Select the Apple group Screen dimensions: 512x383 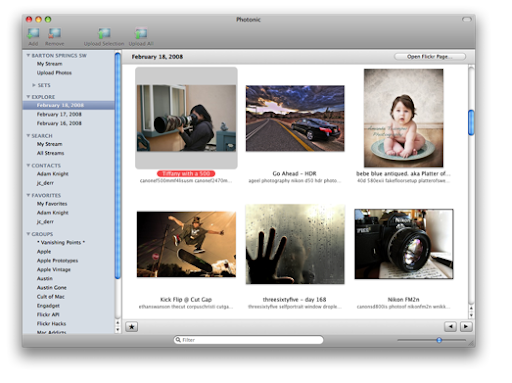(44, 252)
